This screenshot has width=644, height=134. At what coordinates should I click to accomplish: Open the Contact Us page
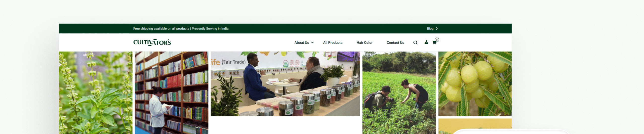(395, 43)
